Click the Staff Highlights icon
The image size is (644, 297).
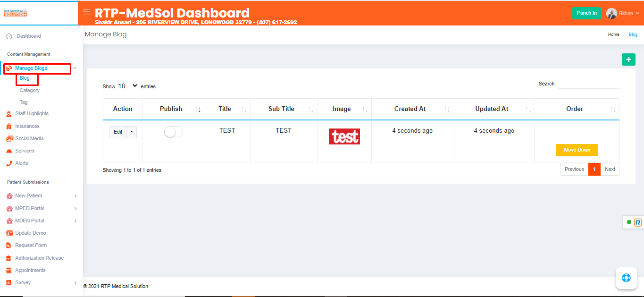(x=9, y=114)
